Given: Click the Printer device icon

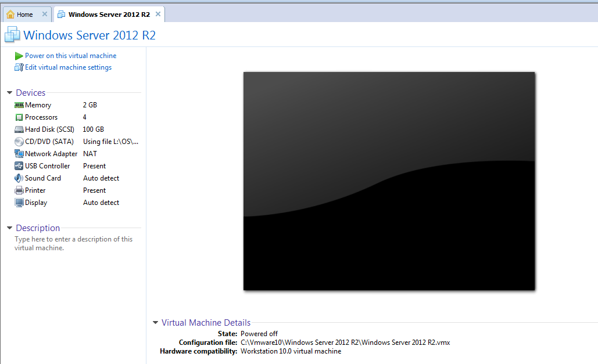Looking at the screenshot, I should [x=19, y=190].
